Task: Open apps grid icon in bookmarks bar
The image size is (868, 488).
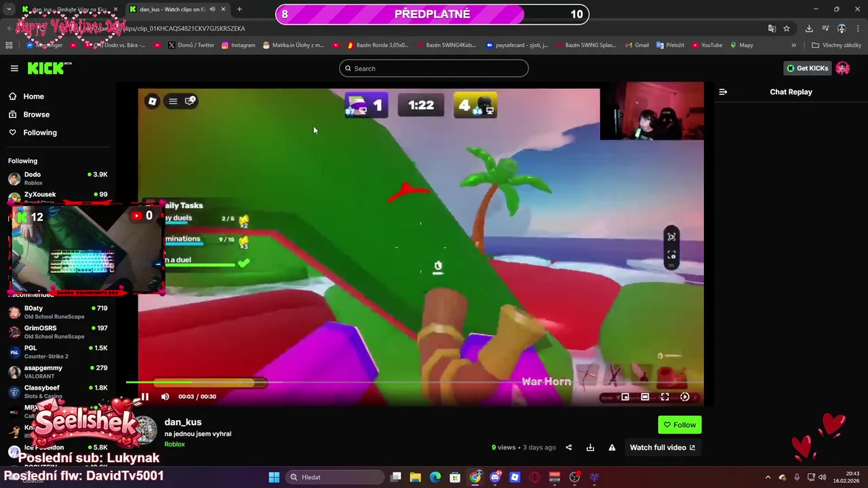Action: click(9, 45)
